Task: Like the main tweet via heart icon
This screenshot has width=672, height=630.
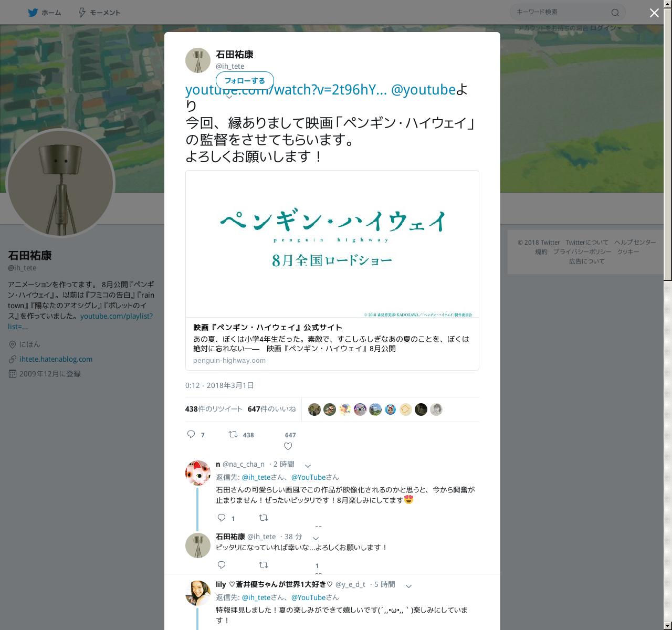Action: coord(288,446)
